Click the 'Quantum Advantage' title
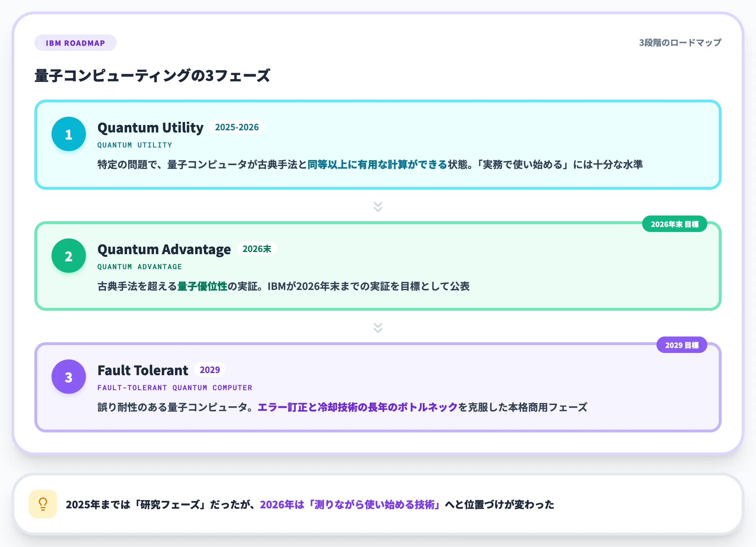The height and width of the screenshot is (547, 756). (164, 249)
